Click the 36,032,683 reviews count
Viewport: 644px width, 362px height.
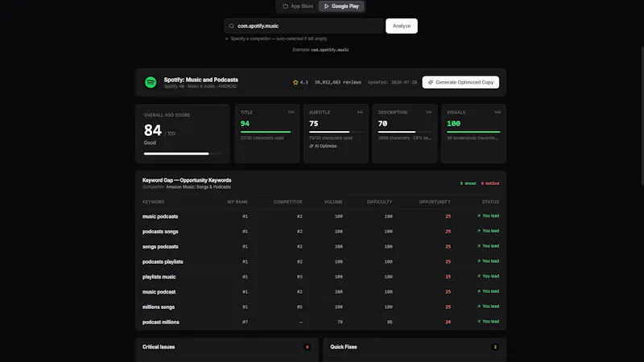338,82
